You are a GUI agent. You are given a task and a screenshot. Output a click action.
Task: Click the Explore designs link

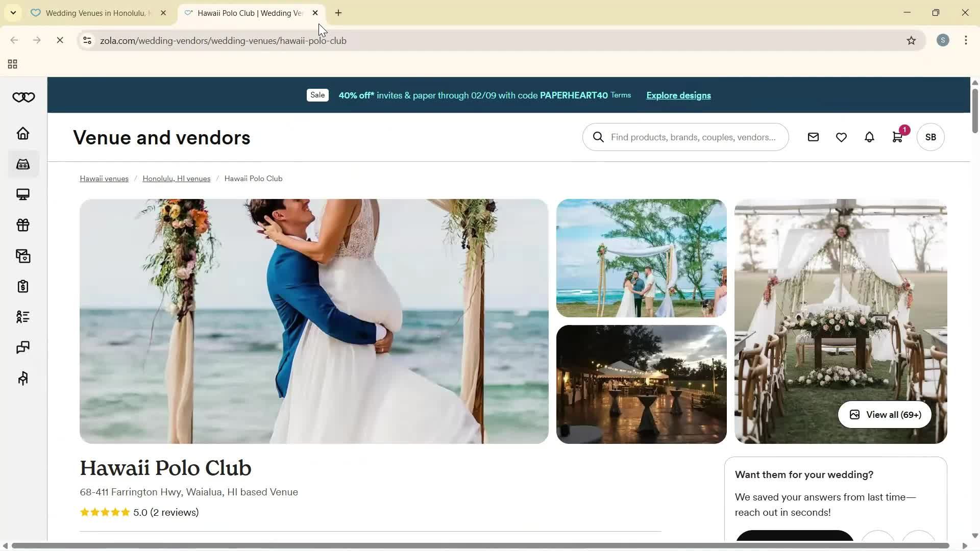pyautogui.click(x=678, y=95)
